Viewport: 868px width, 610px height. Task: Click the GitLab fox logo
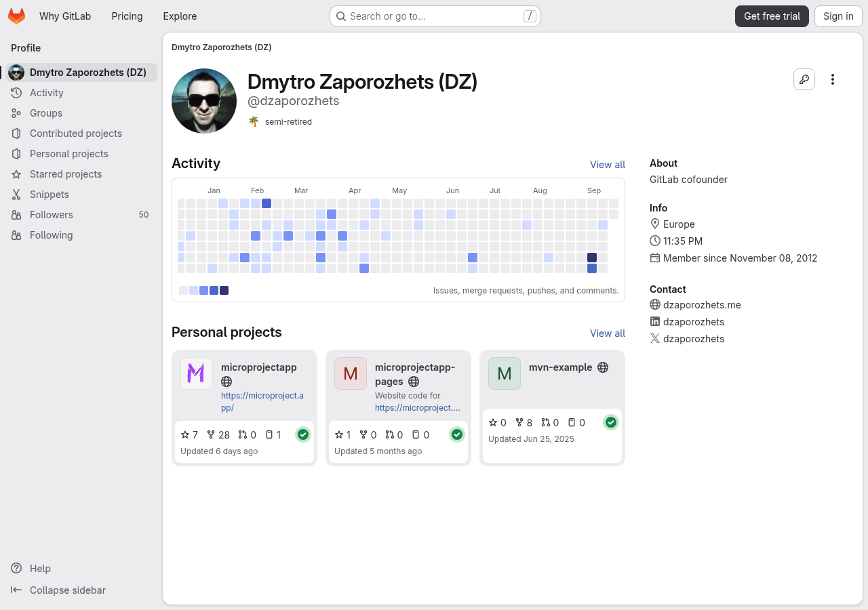point(16,16)
